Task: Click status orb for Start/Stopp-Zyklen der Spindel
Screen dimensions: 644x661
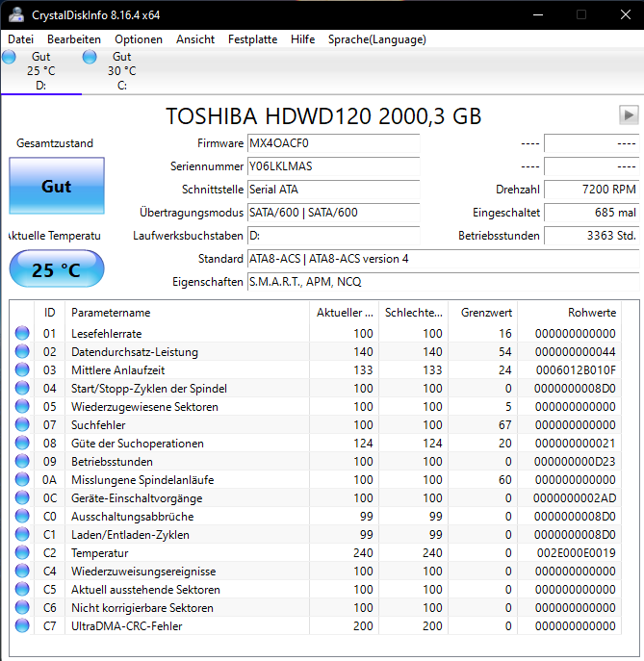Action: click(x=22, y=388)
